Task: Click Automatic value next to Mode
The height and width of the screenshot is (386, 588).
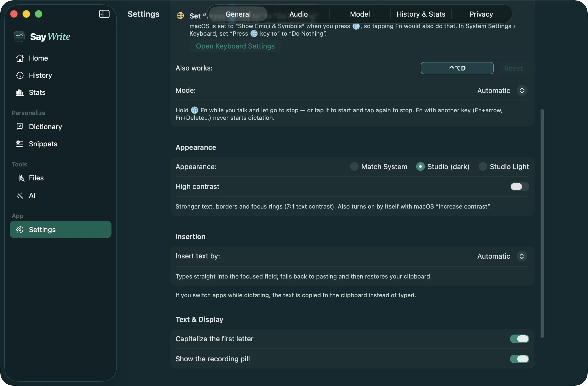Action: point(494,91)
